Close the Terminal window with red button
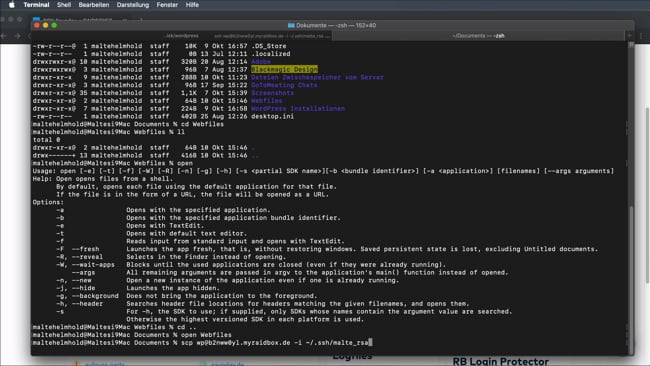This screenshot has height=366, width=650. click(x=37, y=25)
